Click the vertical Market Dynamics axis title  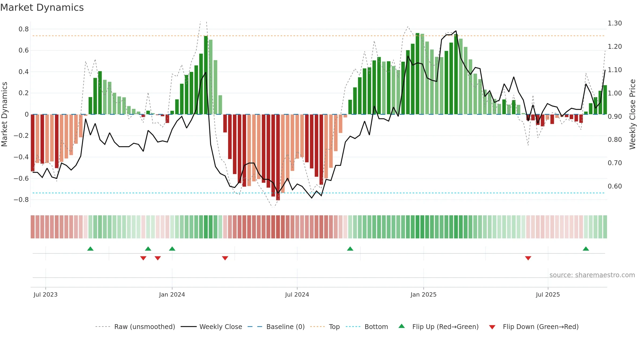click(x=4, y=114)
